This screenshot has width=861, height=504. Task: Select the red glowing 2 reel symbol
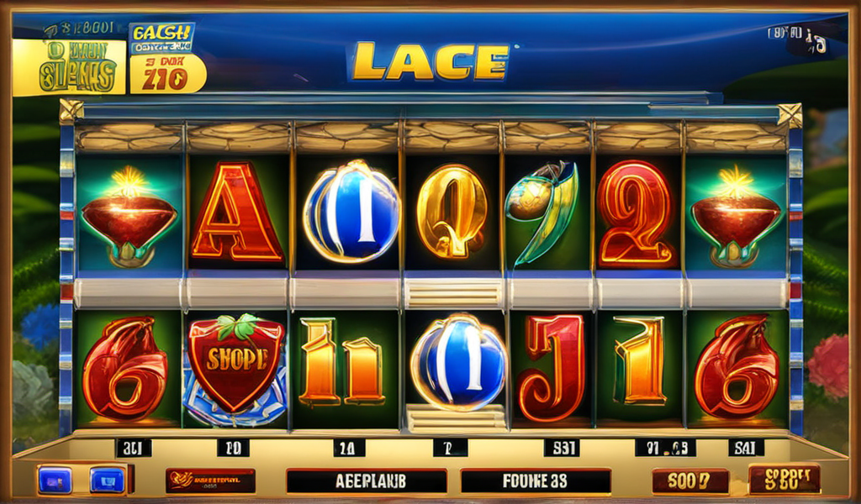[637, 214]
